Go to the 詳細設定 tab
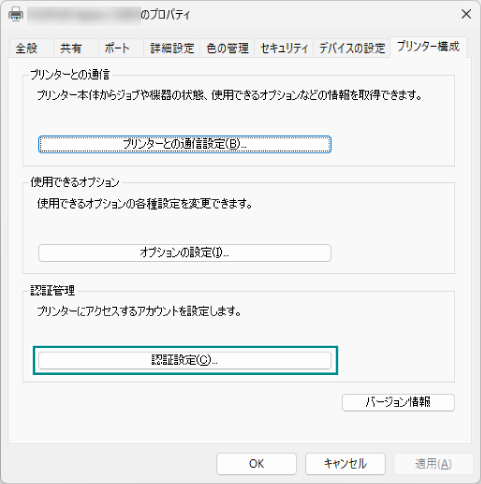481x484 pixels. 172,48
